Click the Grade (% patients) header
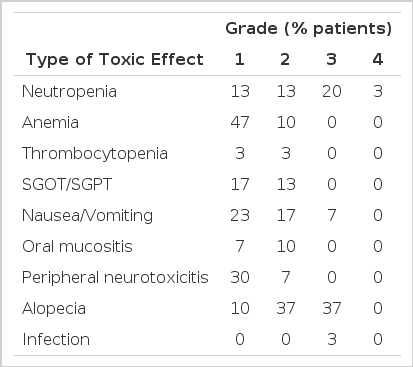413x367 pixels. tap(308, 29)
